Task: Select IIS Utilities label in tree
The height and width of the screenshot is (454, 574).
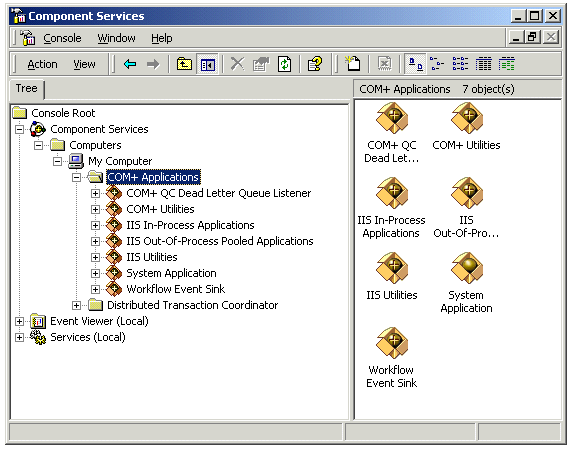Action: click(x=152, y=257)
